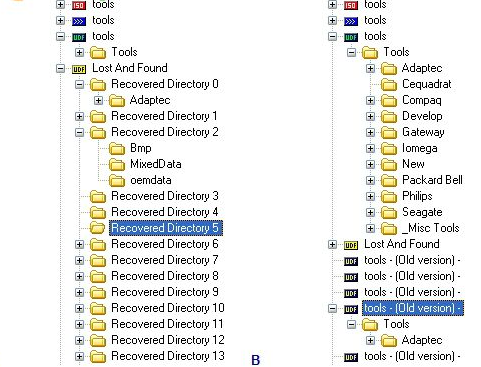Expand Recovered Directory 1
This screenshot has height=367, width=481.
coord(79,116)
